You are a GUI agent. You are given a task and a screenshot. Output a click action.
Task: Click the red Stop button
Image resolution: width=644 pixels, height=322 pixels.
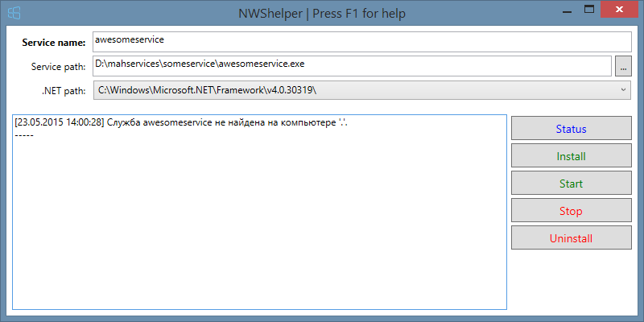[x=571, y=211]
